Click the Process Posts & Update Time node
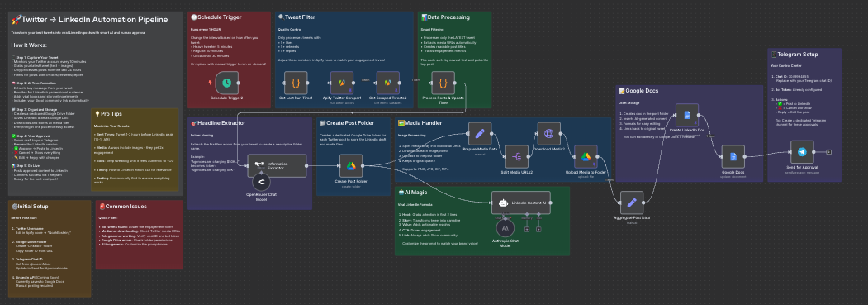The height and width of the screenshot is (305, 868). (x=443, y=83)
